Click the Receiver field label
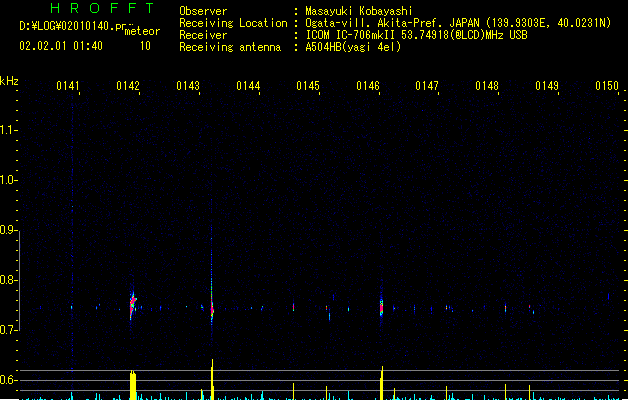Screen dimensions: 629x400 (x=203, y=35)
